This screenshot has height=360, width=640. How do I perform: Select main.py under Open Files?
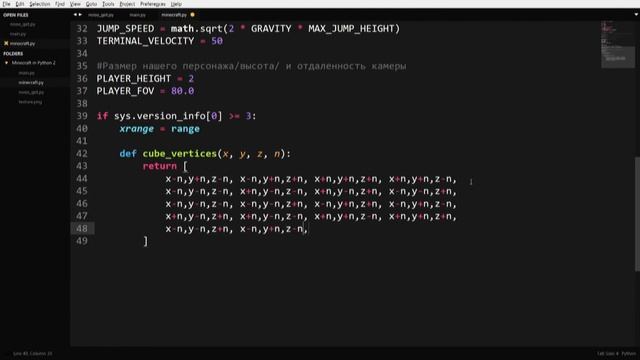tap(18, 34)
